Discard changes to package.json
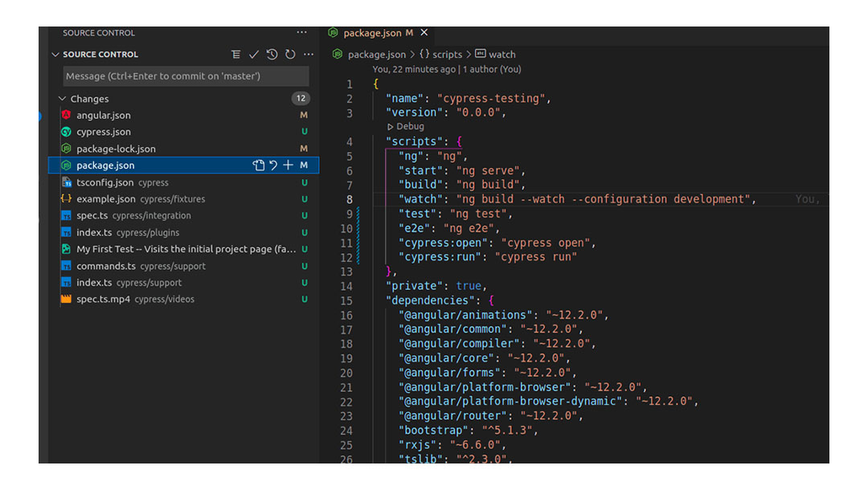 (x=273, y=165)
